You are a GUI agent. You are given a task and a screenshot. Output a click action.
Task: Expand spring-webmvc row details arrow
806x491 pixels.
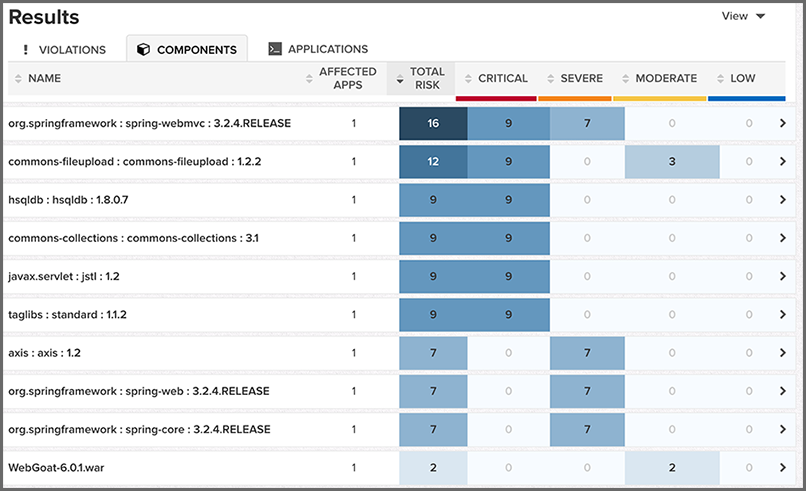coord(783,123)
